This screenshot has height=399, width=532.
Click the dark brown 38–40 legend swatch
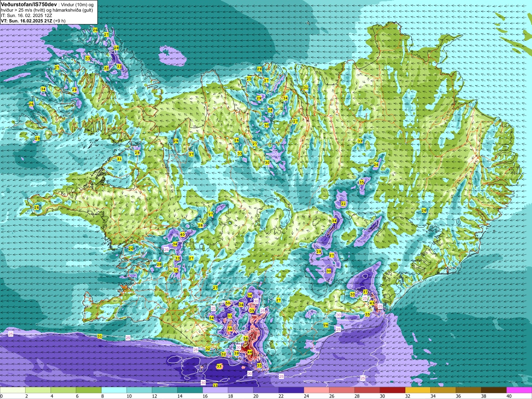pyautogui.click(x=494, y=390)
